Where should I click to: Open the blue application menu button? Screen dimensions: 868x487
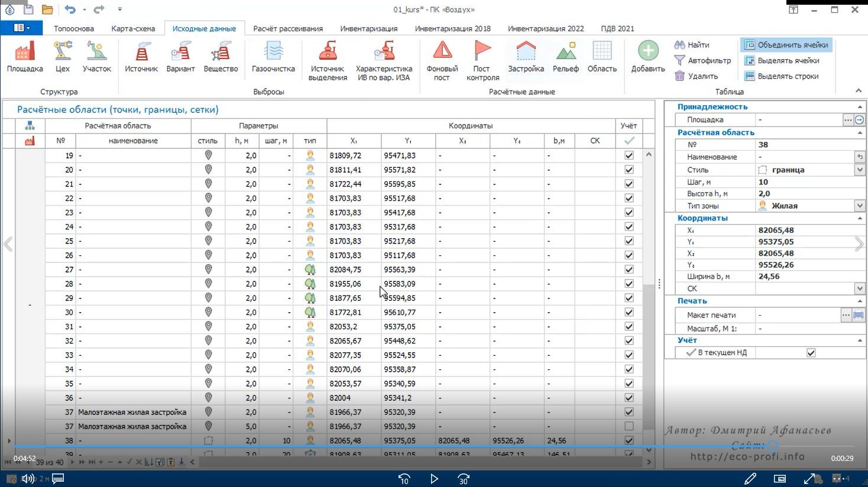21,28
